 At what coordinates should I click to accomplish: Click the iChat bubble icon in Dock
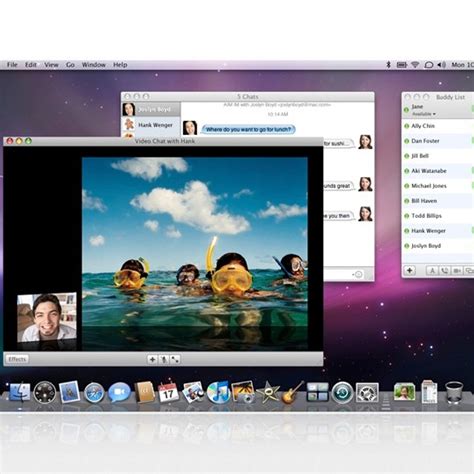pos(119,392)
